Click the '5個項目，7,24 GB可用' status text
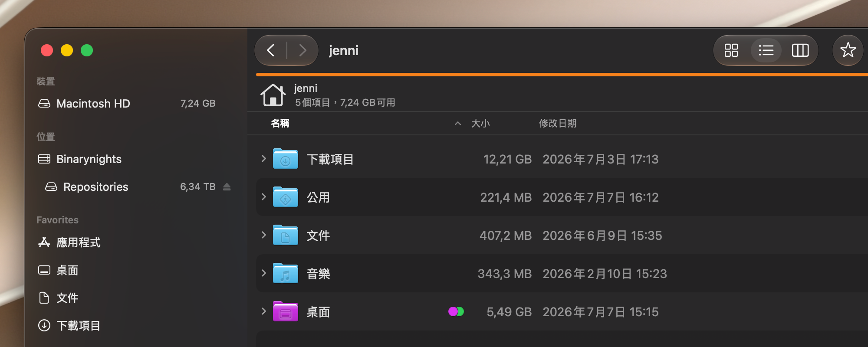The image size is (868, 347). (x=345, y=103)
